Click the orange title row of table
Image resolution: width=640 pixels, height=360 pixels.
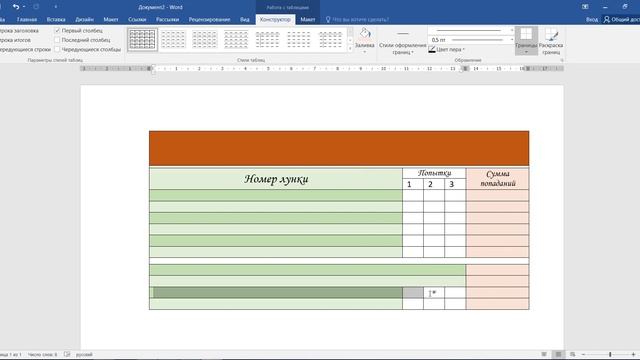coord(339,149)
